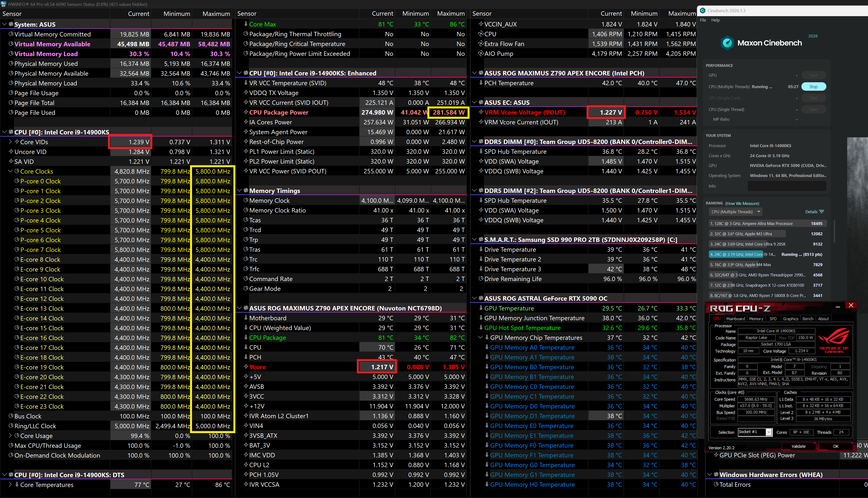
Task: Click OK button in CPU-Z
Action: (x=836, y=446)
